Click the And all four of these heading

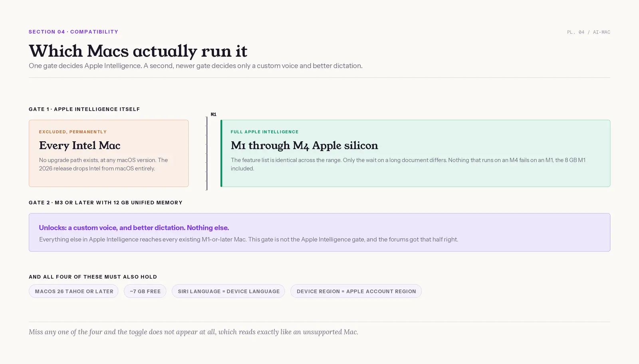pos(93,277)
